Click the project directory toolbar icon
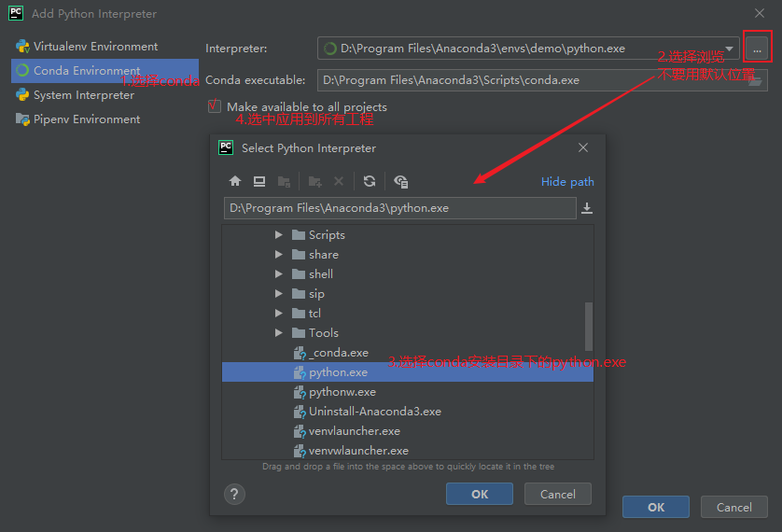Screen dimensions: 782x532 pyautogui.click(x=284, y=181)
